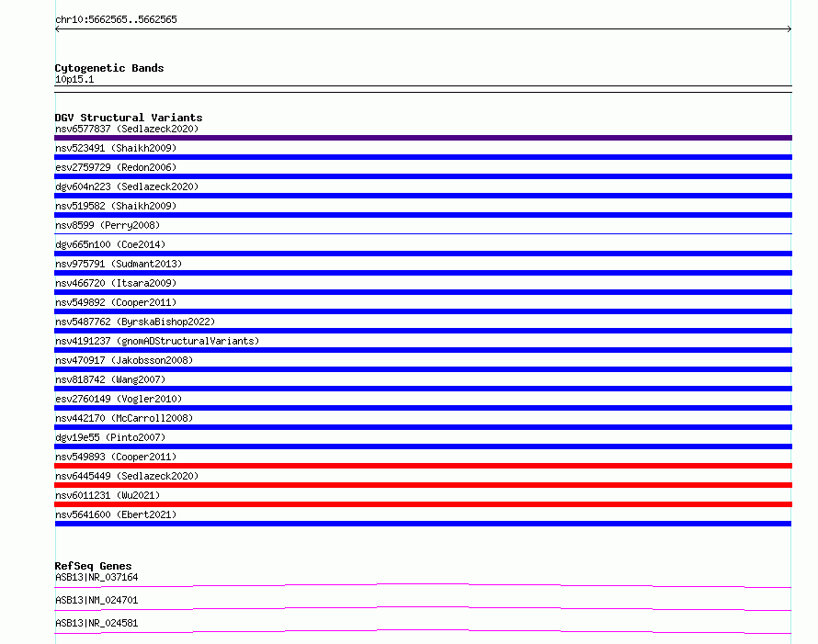Image resolution: width=818 pixels, height=644 pixels.
Task: Open gene ASB13|NM_024701 label
Action: (97, 600)
